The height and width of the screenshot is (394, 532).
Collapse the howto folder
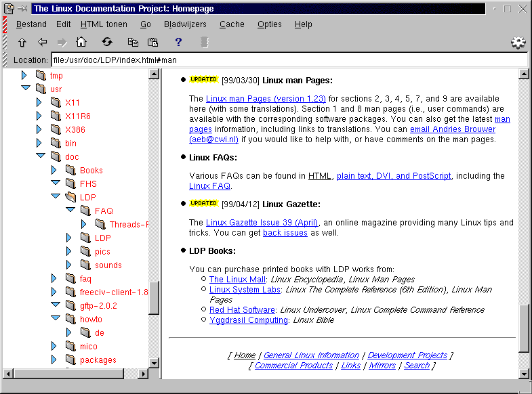coord(56,318)
